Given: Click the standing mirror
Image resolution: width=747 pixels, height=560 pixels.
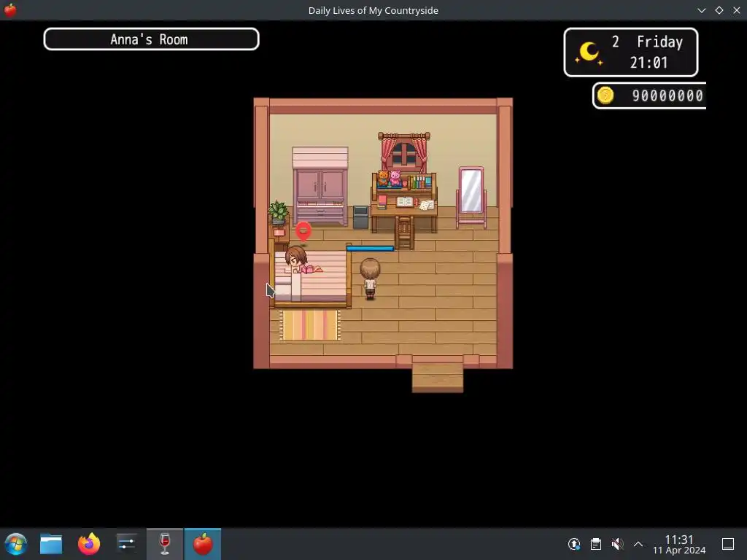Looking at the screenshot, I should [x=471, y=197].
